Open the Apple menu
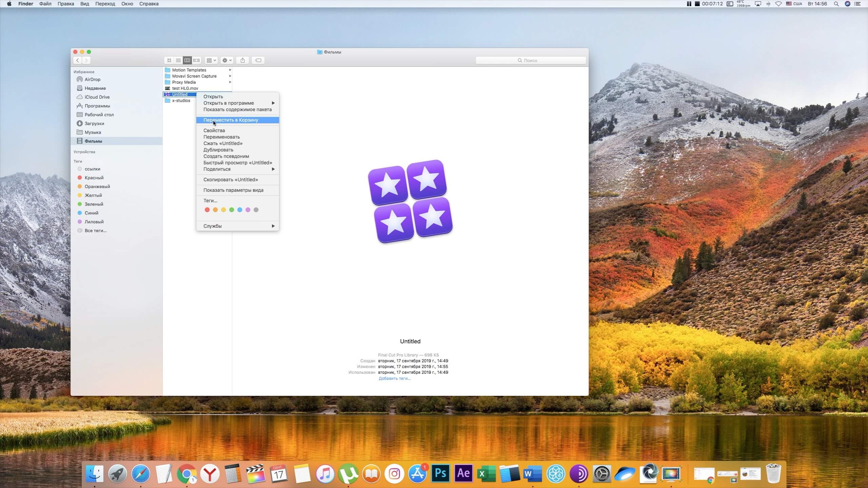The height and width of the screenshot is (488, 868). point(9,4)
